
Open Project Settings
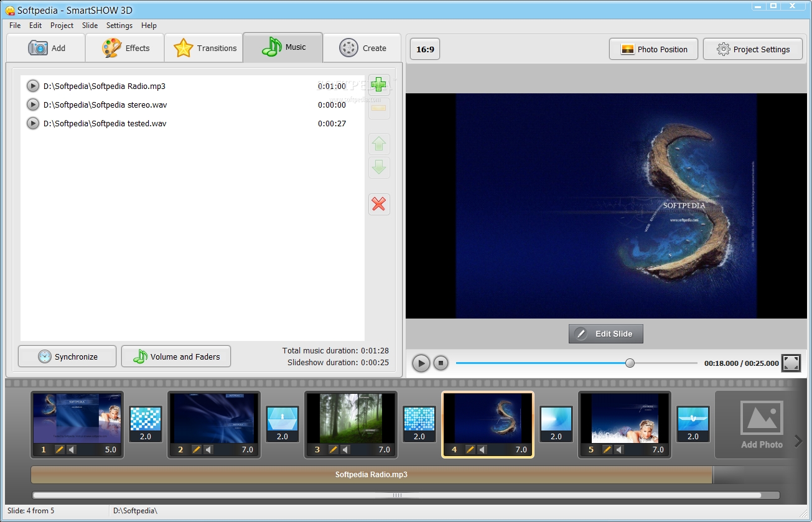pyautogui.click(x=753, y=49)
